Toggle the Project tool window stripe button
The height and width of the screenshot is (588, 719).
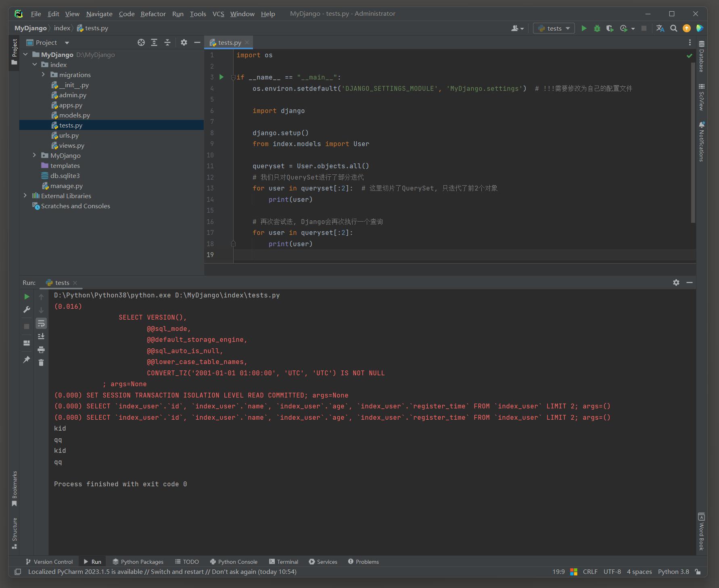click(x=15, y=52)
